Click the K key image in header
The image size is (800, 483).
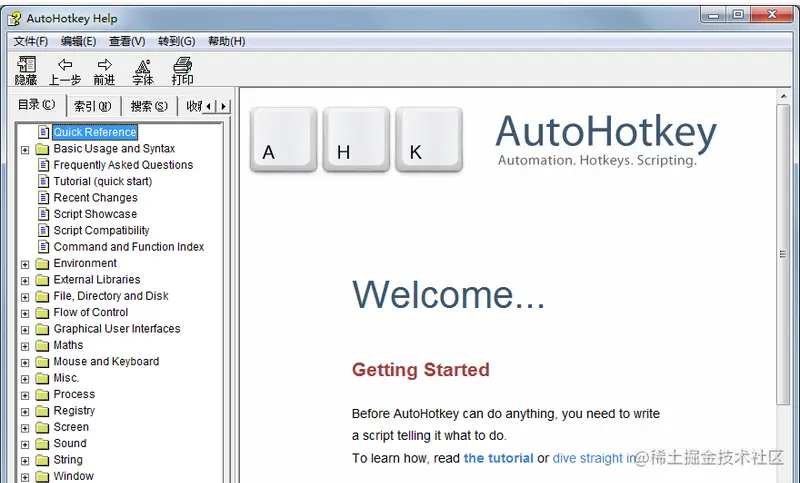pos(429,139)
